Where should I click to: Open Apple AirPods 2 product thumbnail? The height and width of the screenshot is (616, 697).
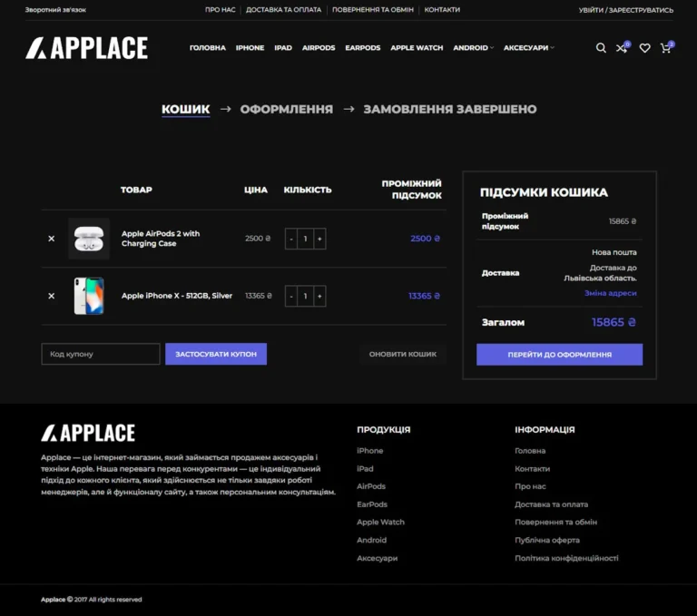(x=89, y=239)
